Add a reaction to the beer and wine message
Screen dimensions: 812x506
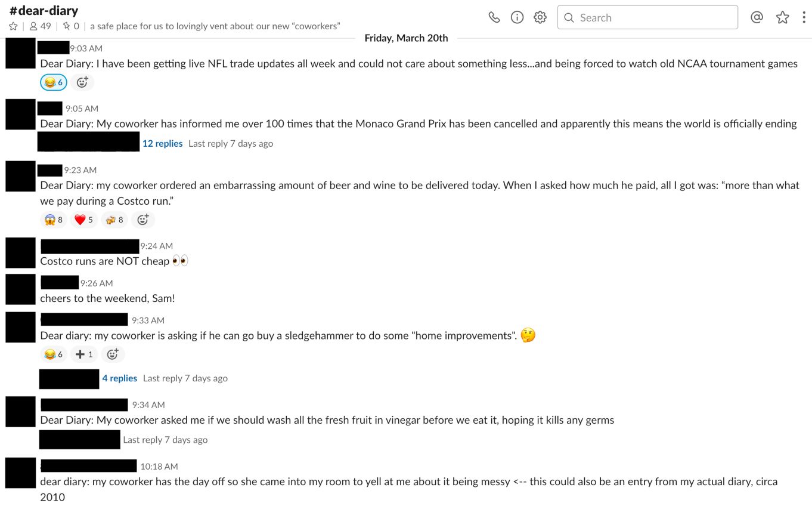[142, 220]
